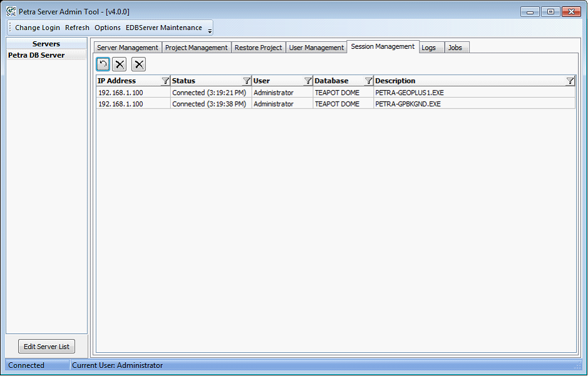Go to the Logs tab
588x376 pixels.
coord(429,48)
